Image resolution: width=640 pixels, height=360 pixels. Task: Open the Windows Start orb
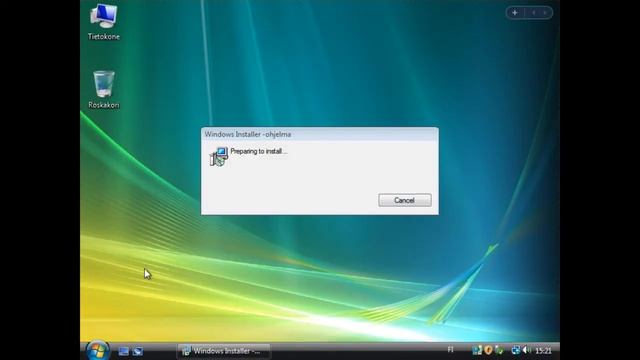click(97, 350)
